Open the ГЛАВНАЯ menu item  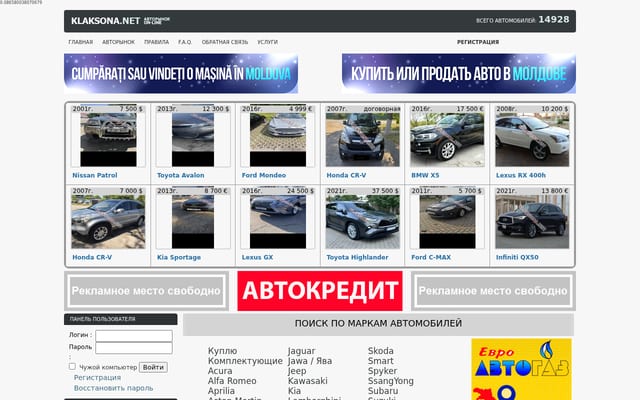(80, 42)
